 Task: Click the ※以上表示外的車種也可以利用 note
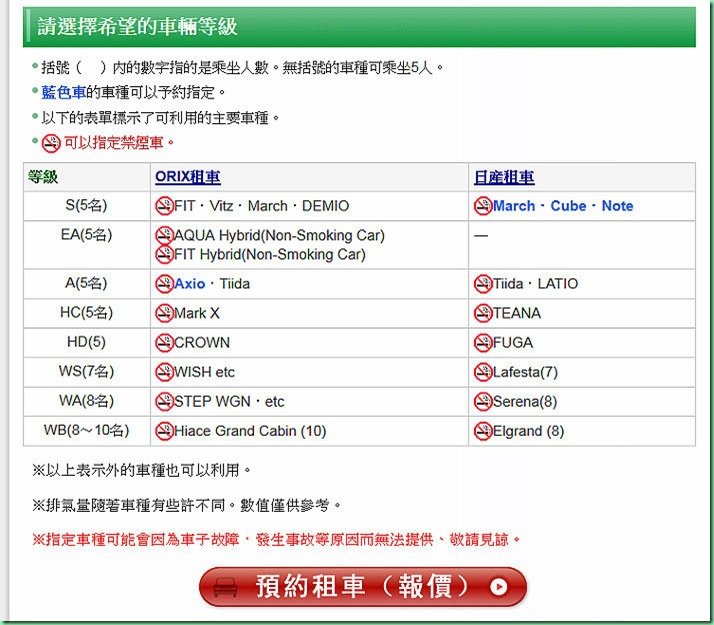(142, 470)
